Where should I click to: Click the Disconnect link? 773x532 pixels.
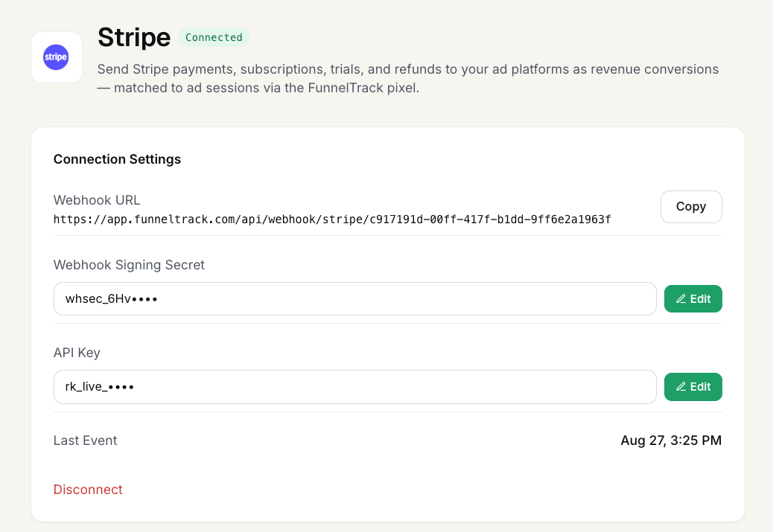[x=88, y=490]
